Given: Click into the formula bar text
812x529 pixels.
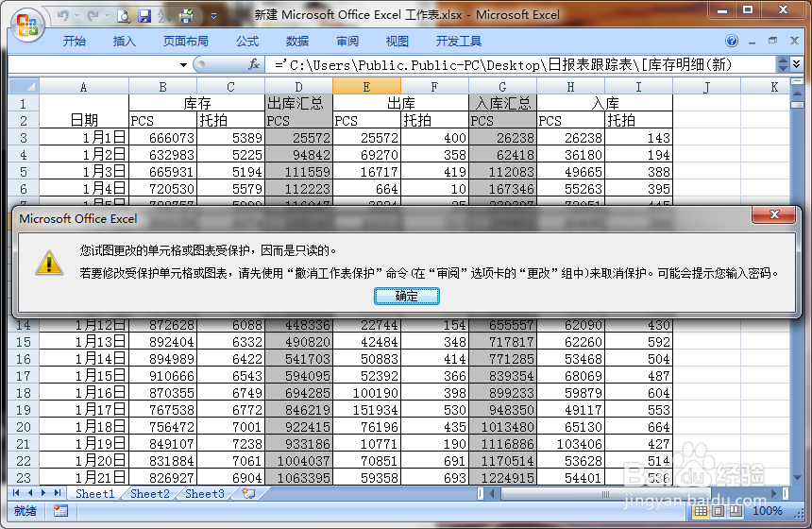Looking at the screenshot, I should (x=520, y=65).
